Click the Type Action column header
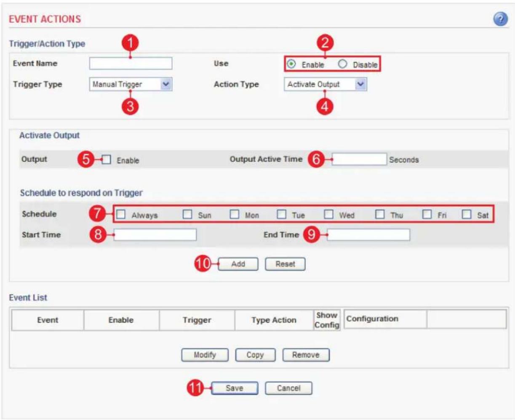The height and width of the screenshot is (420, 515). (x=274, y=320)
